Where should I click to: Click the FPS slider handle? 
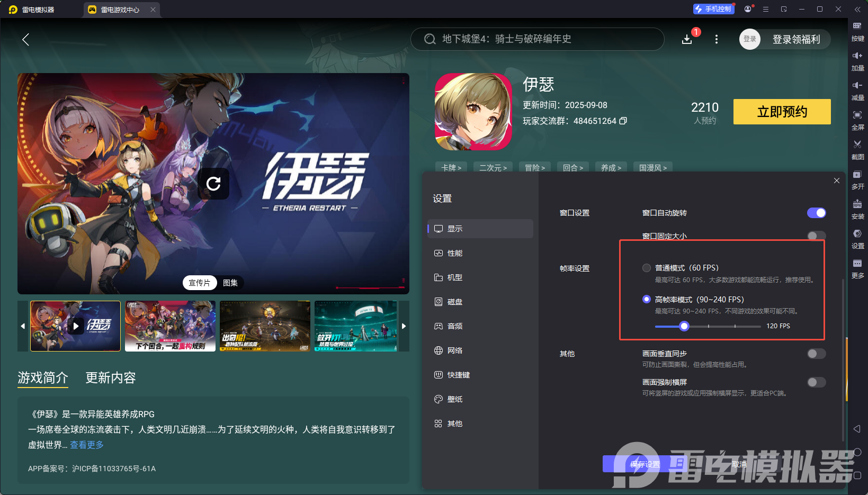tap(684, 326)
